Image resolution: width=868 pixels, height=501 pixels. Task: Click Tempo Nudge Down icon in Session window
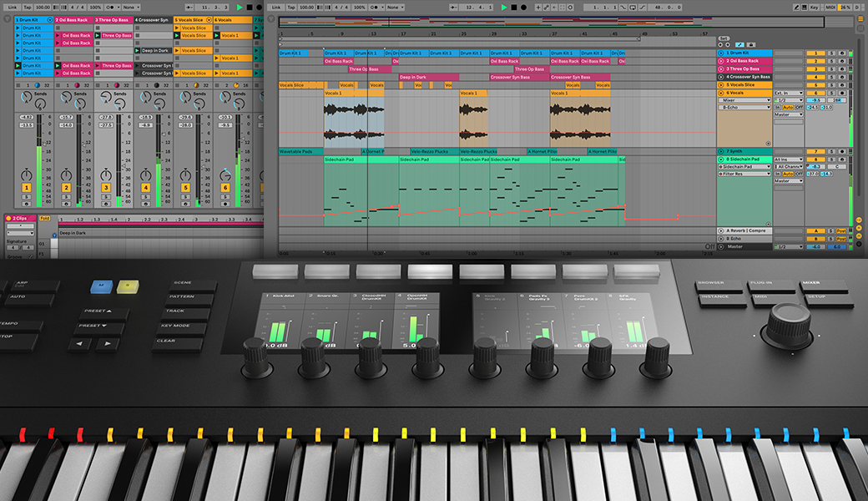click(x=56, y=8)
